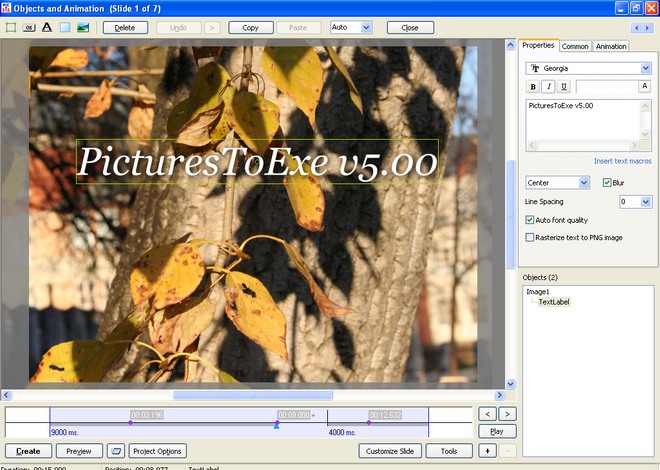660x470 pixels.
Task: Click the toolbar left navigation arrow
Action: click(x=636, y=28)
